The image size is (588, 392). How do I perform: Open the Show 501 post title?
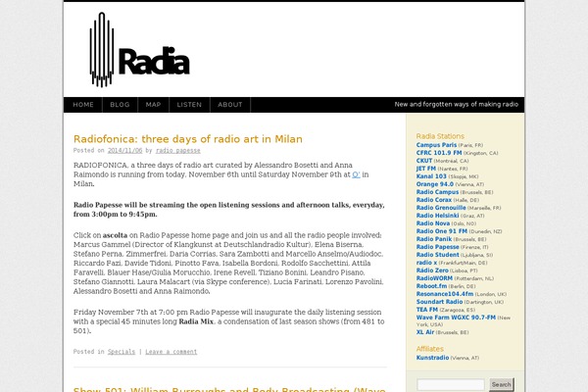click(229, 389)
